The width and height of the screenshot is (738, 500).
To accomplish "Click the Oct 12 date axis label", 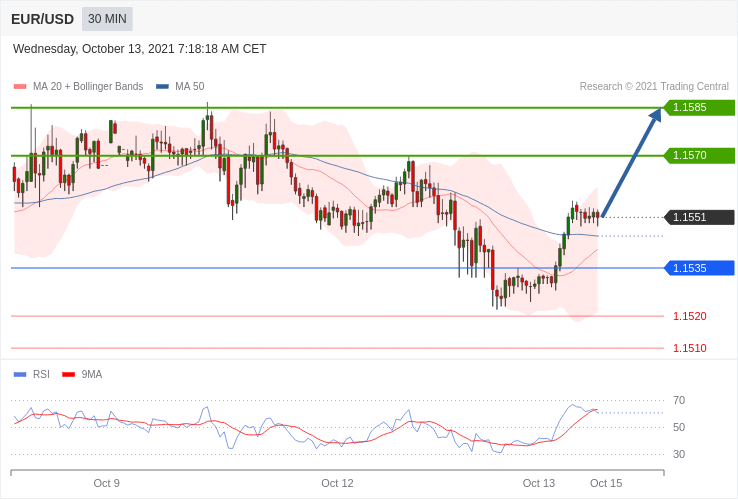I will tap(337, 484).
